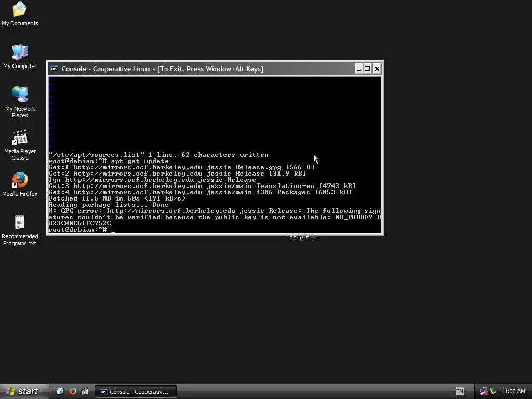Click the Get:4 i386 Packages line

pyautogui.click(x=200, y=192)
